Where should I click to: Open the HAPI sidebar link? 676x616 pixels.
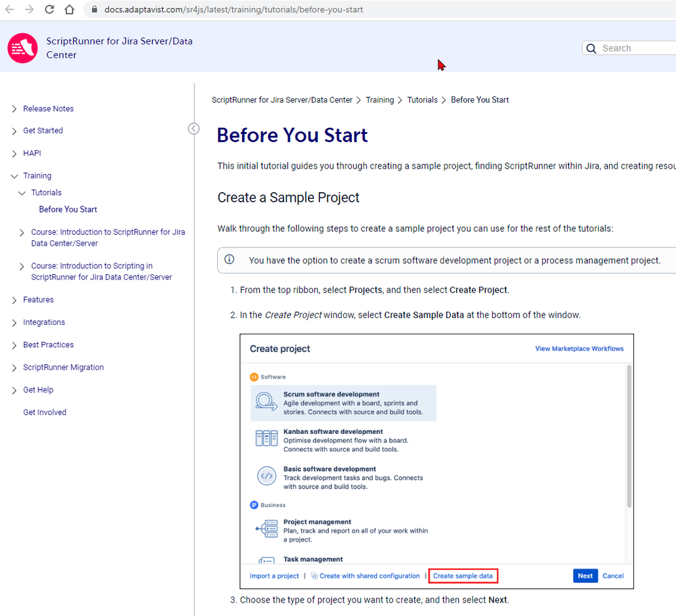[32, 153]
